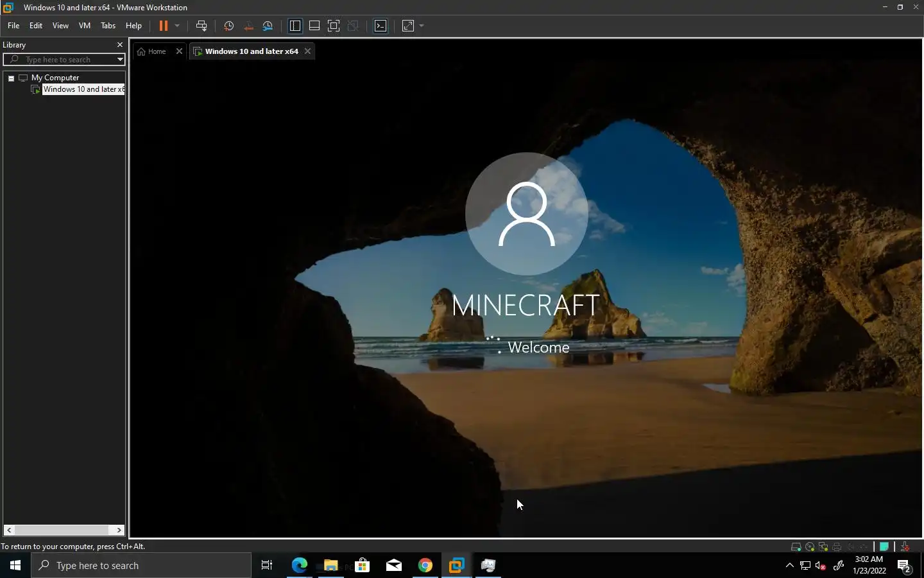The image size is (924, 578).
Task: Take a snapshot of this virtual machine
Action: [228, 26]
